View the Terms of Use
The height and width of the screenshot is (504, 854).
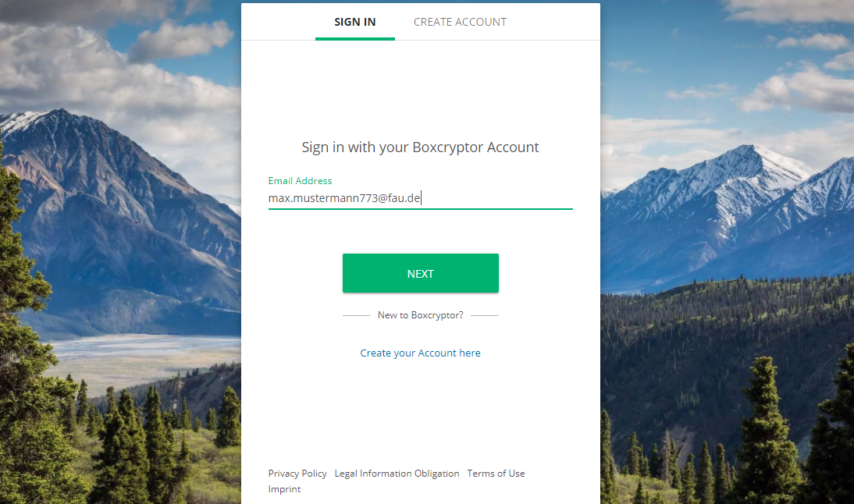496,474
